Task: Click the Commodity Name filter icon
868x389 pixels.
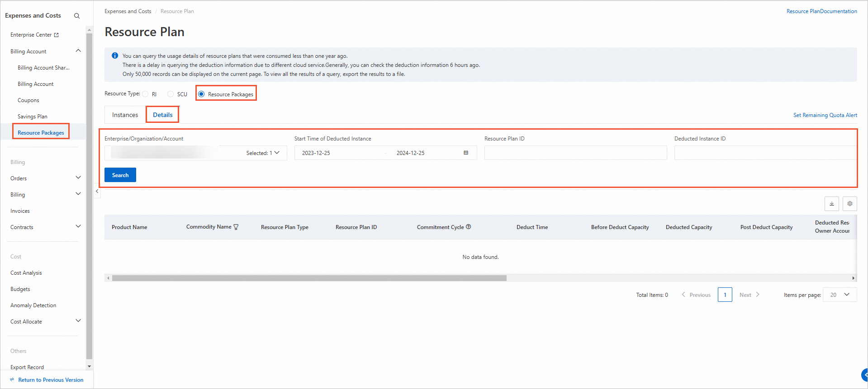Action: (x=236, y=227)
